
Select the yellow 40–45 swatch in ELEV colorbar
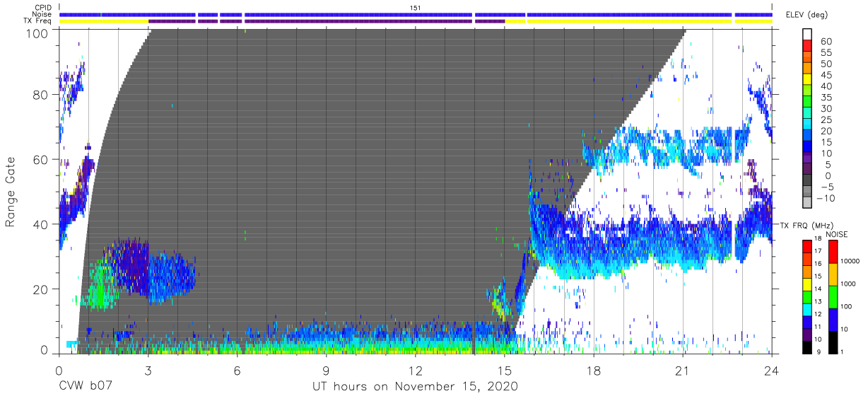coord(809,79)
